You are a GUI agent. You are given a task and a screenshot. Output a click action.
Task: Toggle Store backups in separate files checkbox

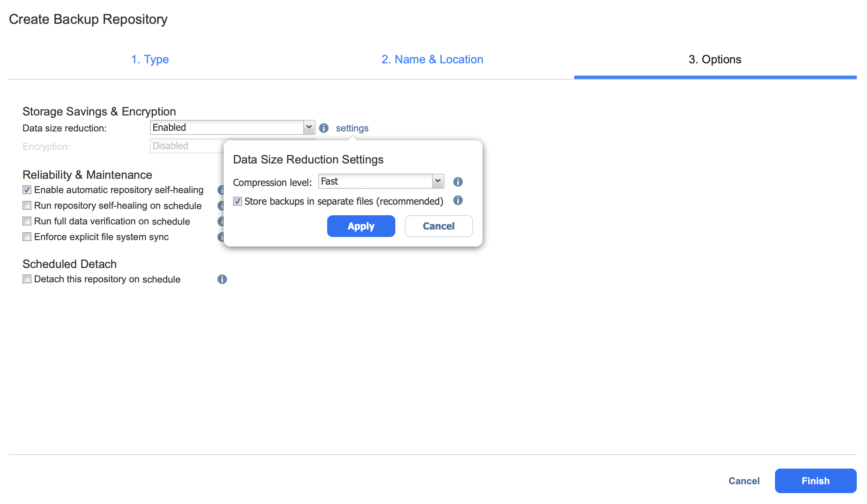click(238, 201)
